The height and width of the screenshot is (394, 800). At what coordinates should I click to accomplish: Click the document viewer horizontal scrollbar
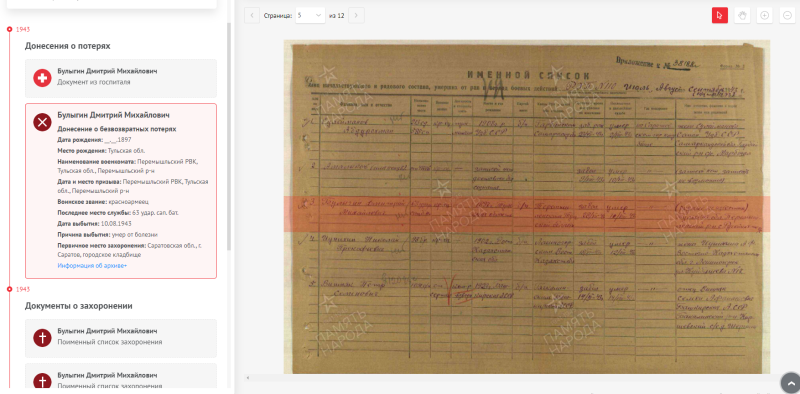coord(516,378)
